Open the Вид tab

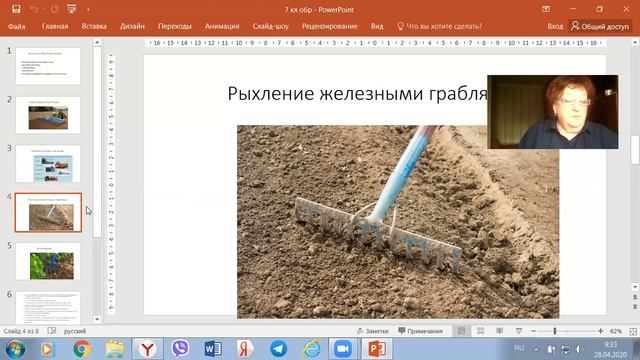click(377, 26)
